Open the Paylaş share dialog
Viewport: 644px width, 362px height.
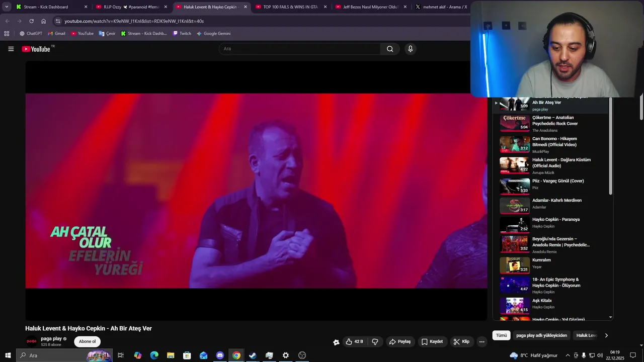(400, 341)
